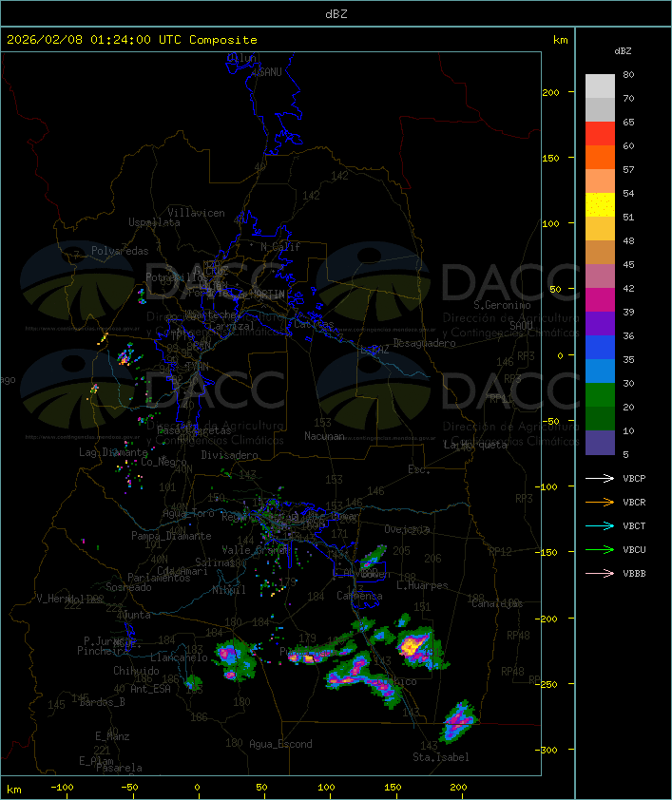Click the dBZ title at the top
Image resolution: width=672 pixels, height=800 pixels.
tap(336, 14)
